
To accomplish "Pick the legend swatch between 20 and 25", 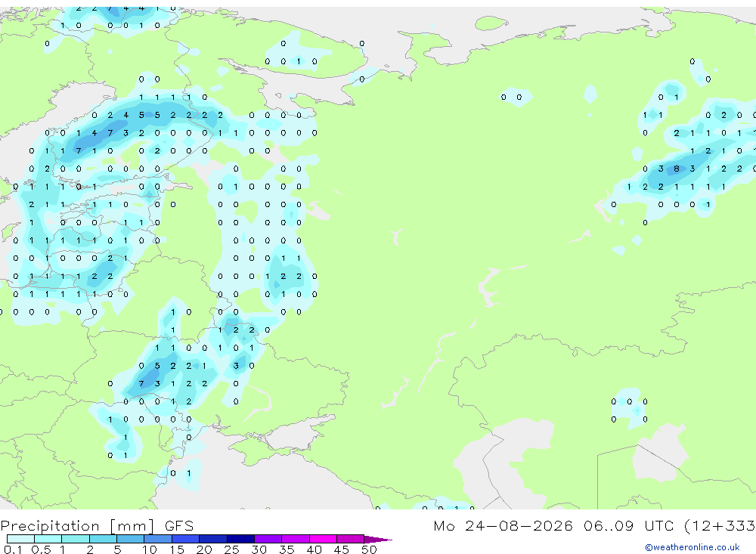I will tap(212, 539).
